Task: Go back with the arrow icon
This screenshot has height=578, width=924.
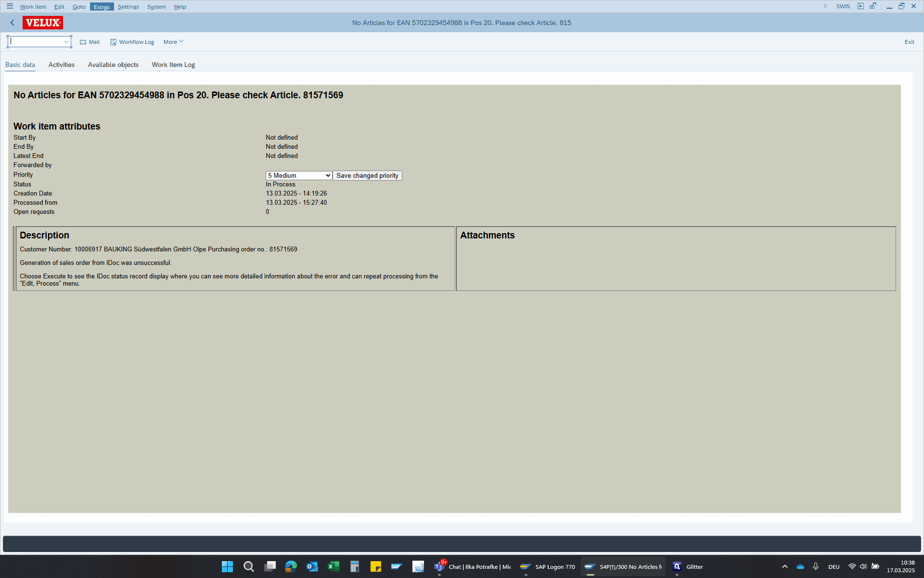Action: 13,23
